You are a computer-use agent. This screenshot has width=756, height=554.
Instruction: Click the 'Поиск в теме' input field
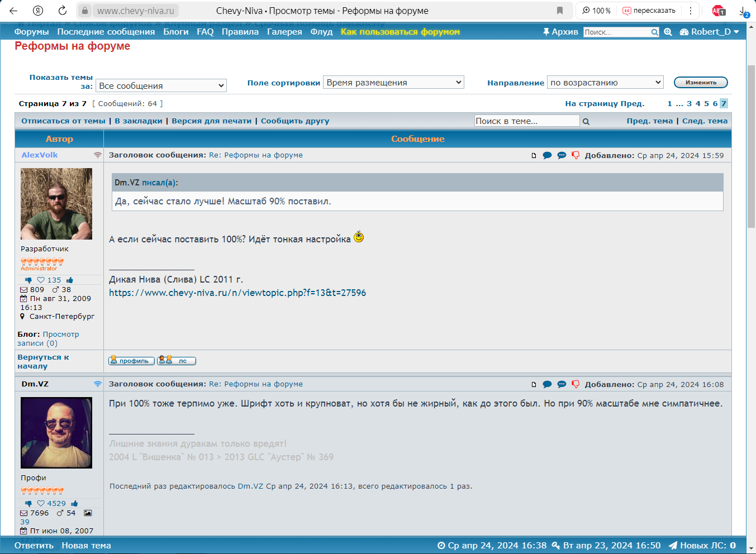tap(526, 121)
